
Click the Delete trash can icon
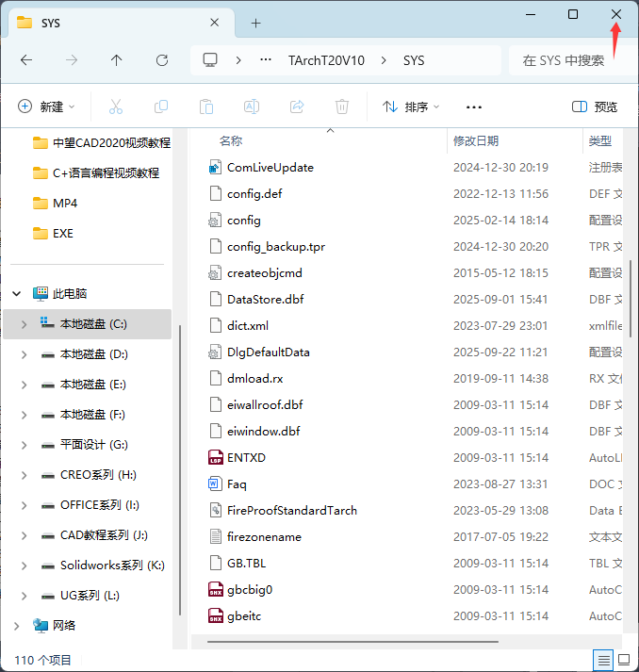tap(342, 107)
